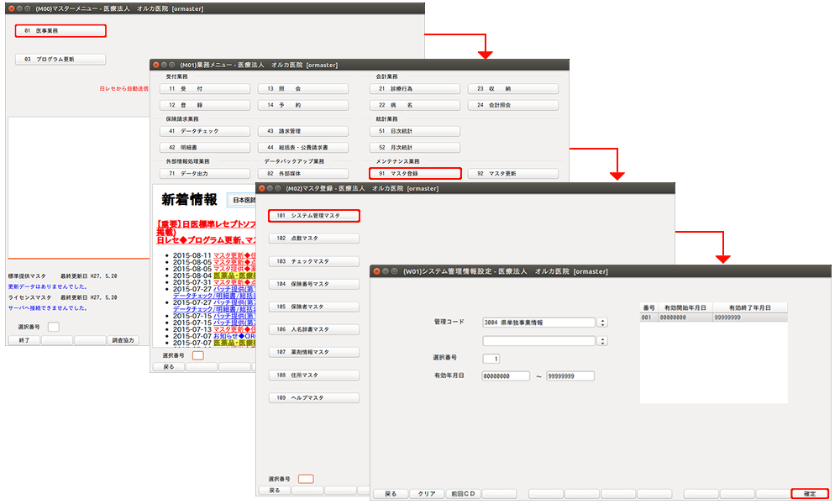This screenshot has width=840, height=504.
Task: Click 有効年月日 end field 99999999
Action: pos(570,376)
